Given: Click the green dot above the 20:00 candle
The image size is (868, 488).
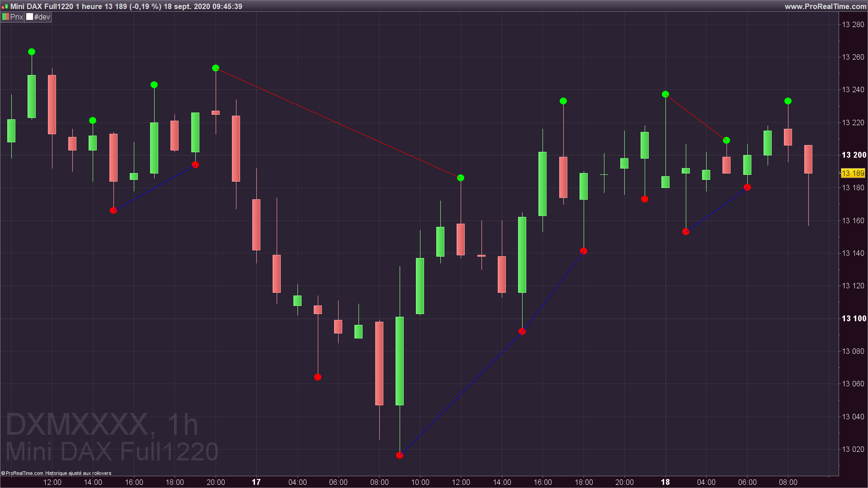Looking at the screenshot, I should click(x=216, y=68).
